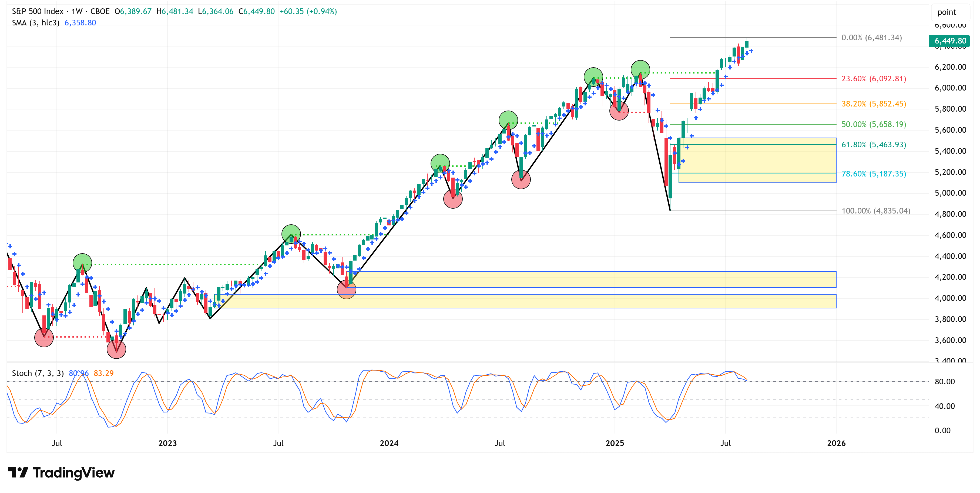This screenshot has height=493, width=980.
Task: Click the 2025 label on the time axis
Action: point(615,443)
